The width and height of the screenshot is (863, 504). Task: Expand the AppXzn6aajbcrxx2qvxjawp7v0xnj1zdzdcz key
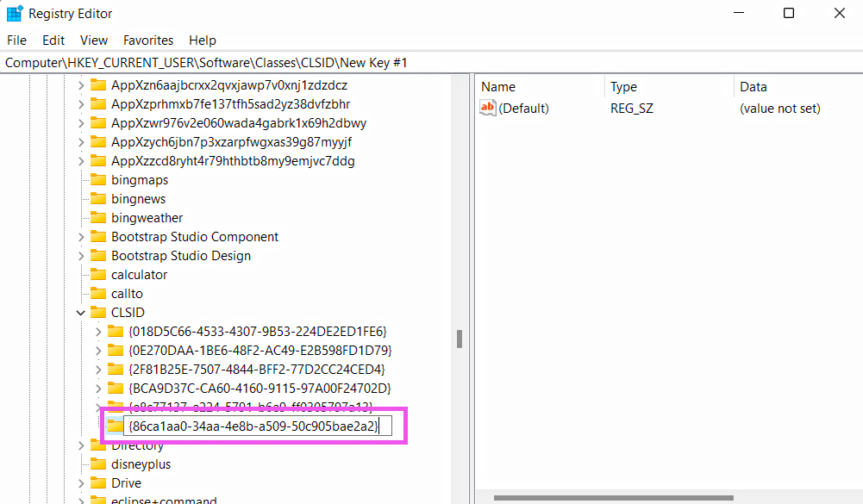[x=81, y=85]
